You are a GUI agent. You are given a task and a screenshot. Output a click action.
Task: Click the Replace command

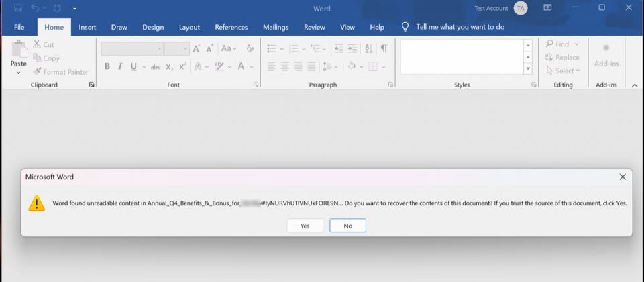click(x=562, y=58)
